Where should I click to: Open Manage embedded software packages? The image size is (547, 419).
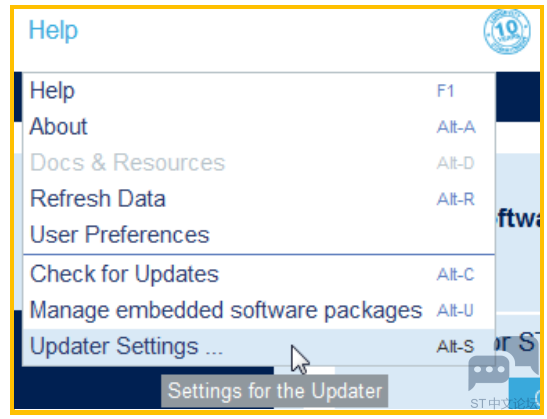(259, 310)
